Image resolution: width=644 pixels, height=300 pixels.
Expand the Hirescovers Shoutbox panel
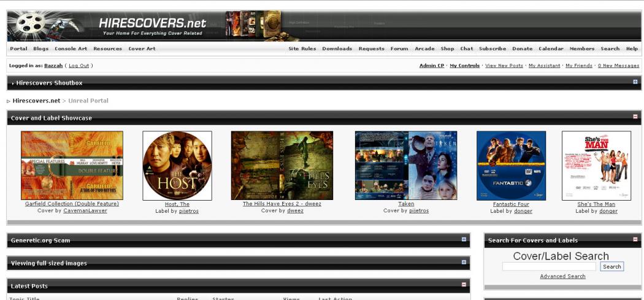(x=635, y=82)
